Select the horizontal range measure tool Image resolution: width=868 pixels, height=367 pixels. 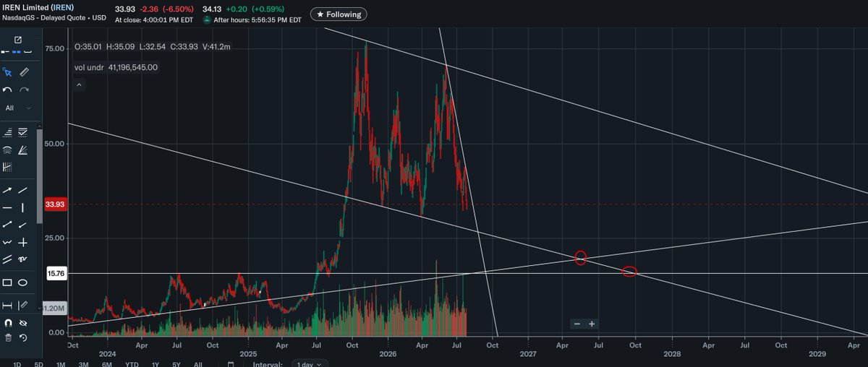point(7,306)
